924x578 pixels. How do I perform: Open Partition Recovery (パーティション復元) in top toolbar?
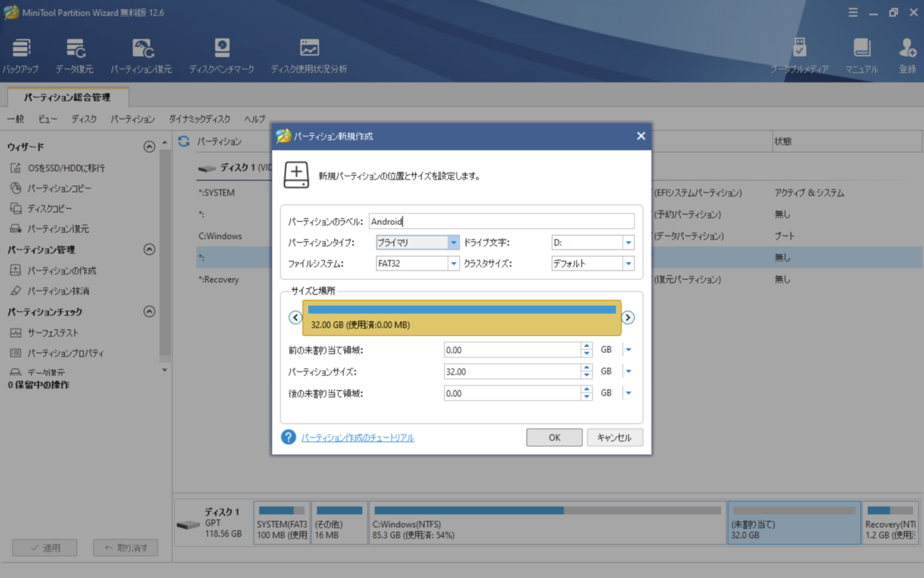[141, 55]
